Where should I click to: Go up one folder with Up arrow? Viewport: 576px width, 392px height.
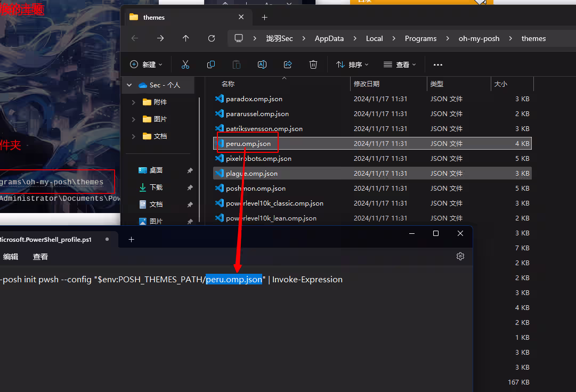(185, 38)
